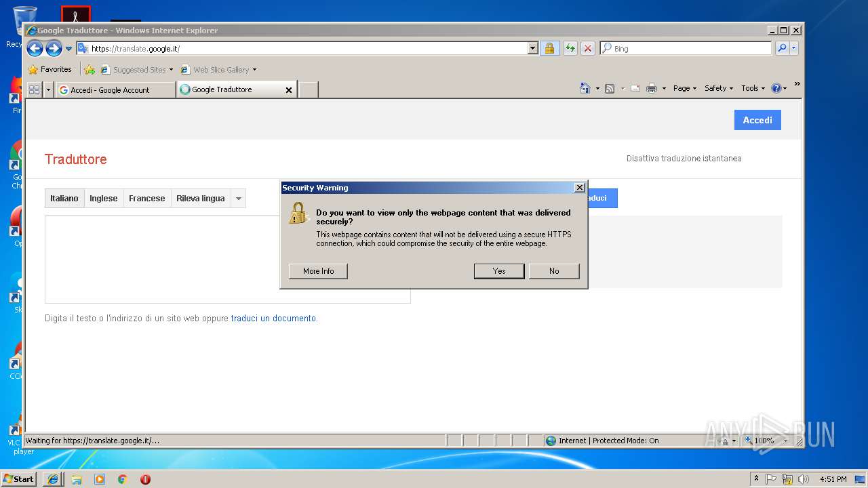Open the Windows Start menu
Screen dimensions: 868x488
19,479
